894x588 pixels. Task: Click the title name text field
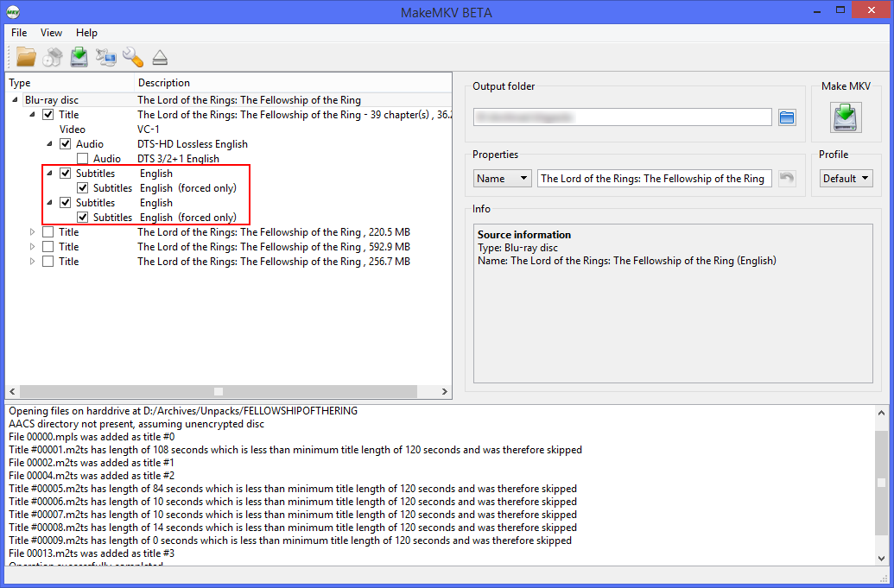655,179
